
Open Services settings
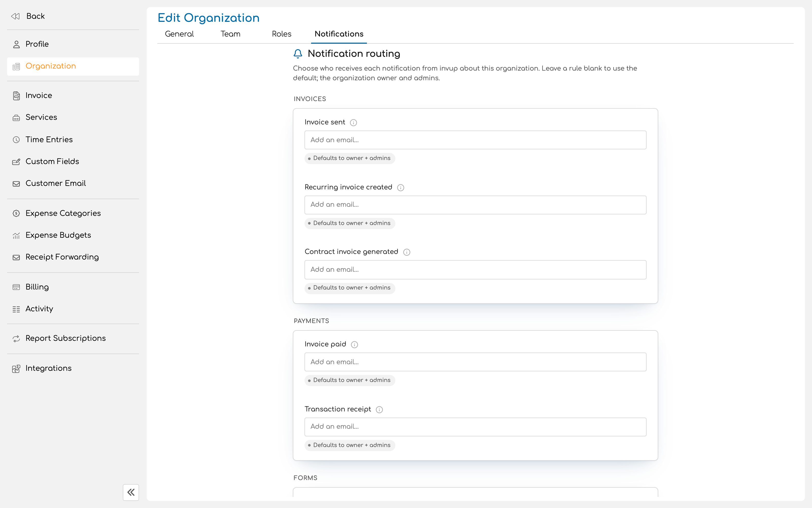point(73,117)
